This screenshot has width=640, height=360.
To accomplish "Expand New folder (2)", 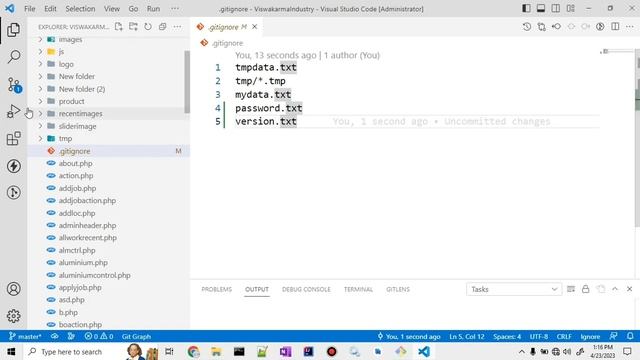I will [40, 89].
